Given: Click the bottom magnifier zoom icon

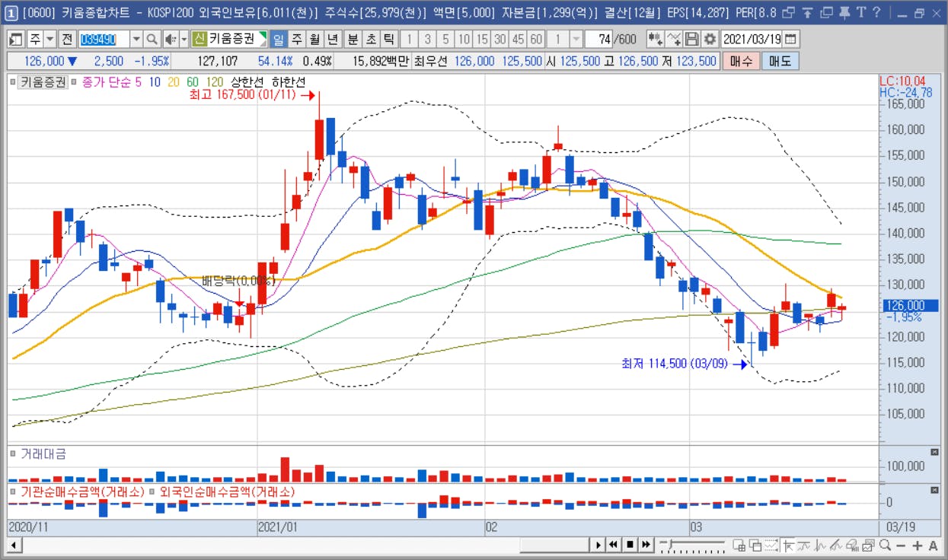Looking at the screenshot, I should pos(885,545).
